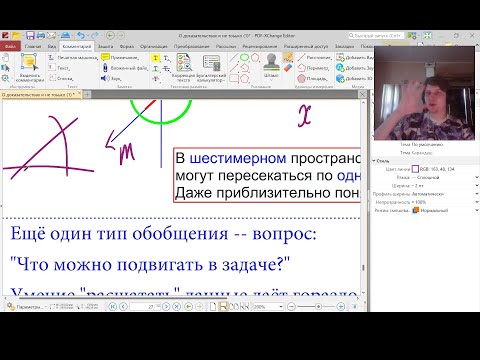Click the line color swatch in properties pane

click(x=415, y=169)
